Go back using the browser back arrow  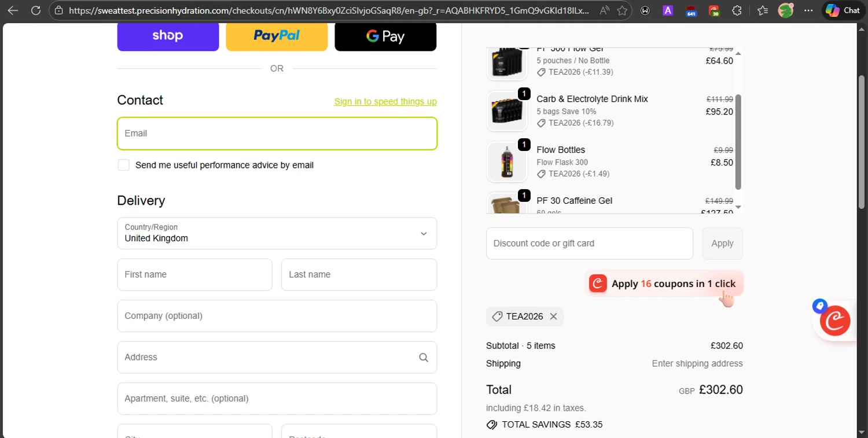pyautogui.click(x=13, y=10)
